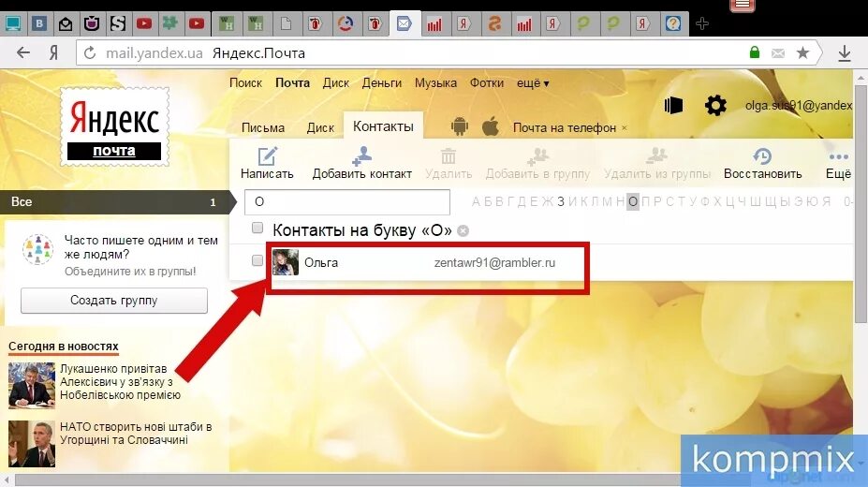Image resolution: width=868 pixels, height=487 pixels.
Task: Switch to the blank page icon tab
Action: click(286, 23)
